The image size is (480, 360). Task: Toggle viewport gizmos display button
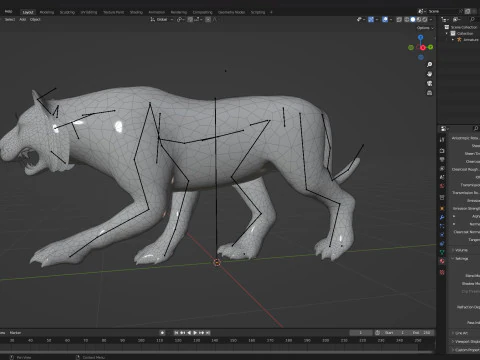tap(371, 20)
